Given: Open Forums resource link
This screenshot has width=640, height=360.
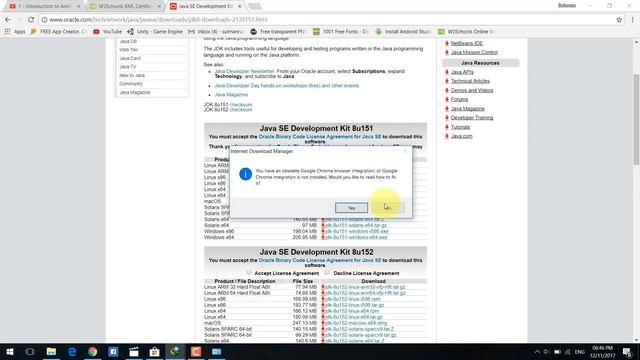Looking at the screenshot, I should [x=459, y=99].
